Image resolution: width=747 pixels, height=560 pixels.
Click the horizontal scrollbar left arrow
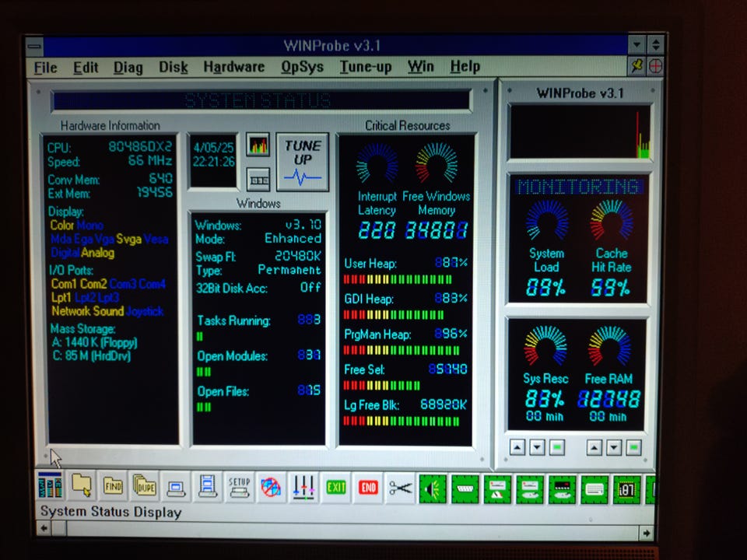pos(44,528)
